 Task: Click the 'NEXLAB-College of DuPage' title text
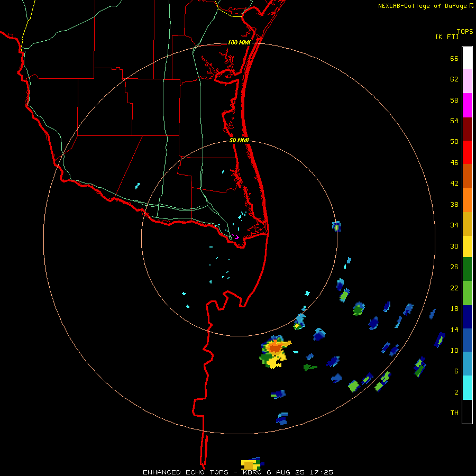click(423, 6)
